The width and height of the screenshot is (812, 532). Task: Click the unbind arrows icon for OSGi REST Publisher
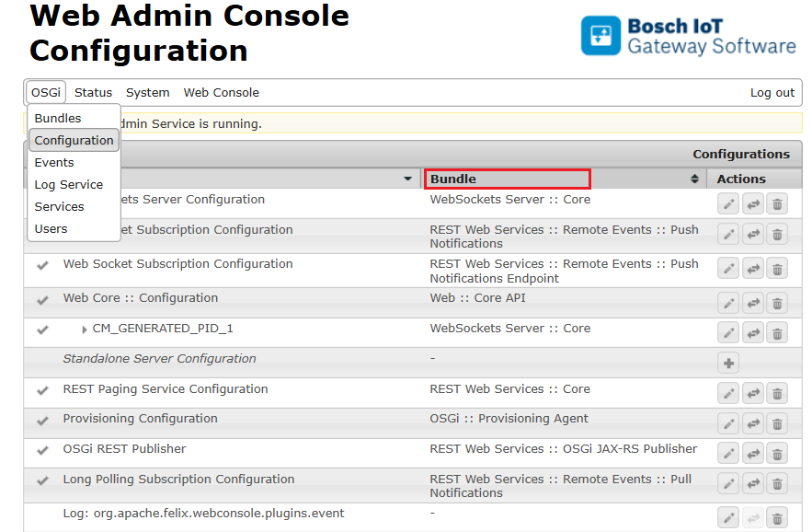(x=752, y=453)
